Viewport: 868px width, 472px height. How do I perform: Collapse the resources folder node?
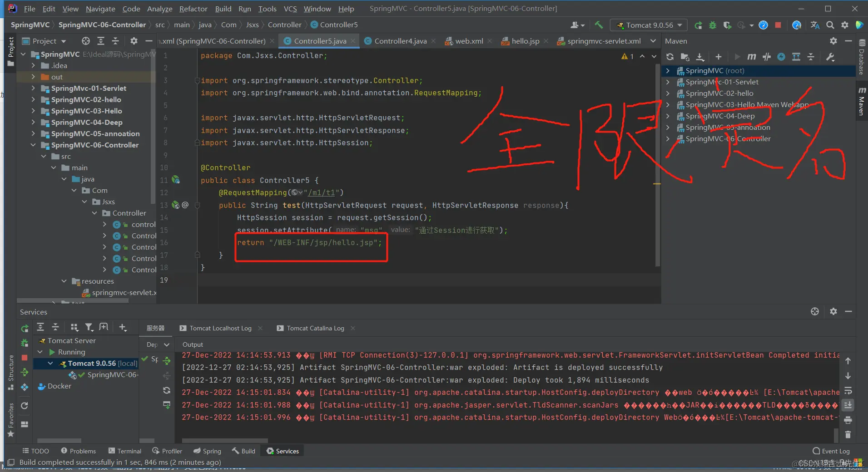pyautogui.click(x=64, y=281)
